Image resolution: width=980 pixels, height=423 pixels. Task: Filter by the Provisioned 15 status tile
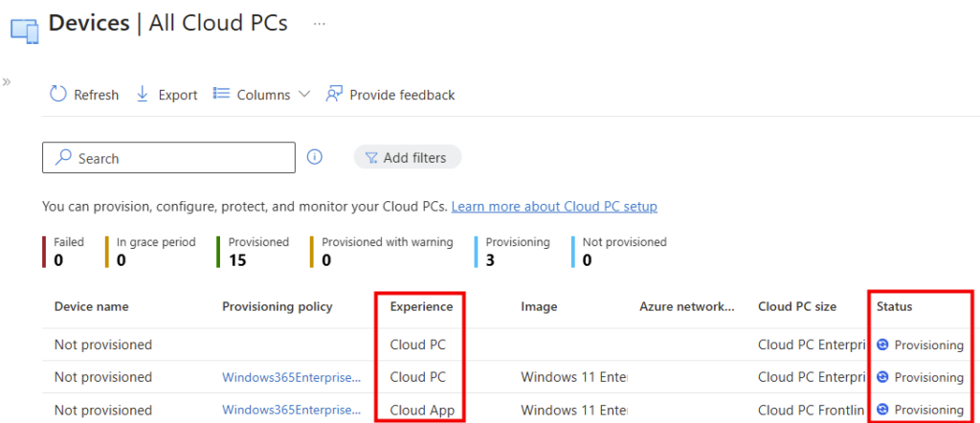[257, 252]
